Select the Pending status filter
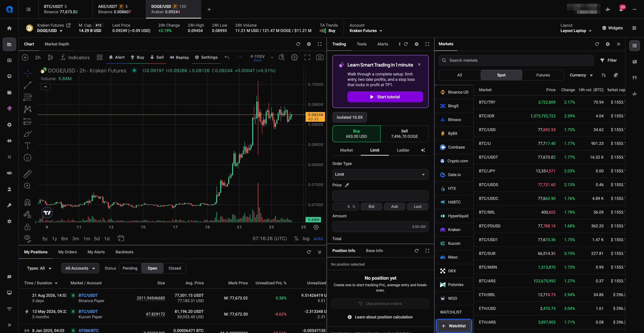Viewport: 644px width, 333px height. tap(130, 268)
